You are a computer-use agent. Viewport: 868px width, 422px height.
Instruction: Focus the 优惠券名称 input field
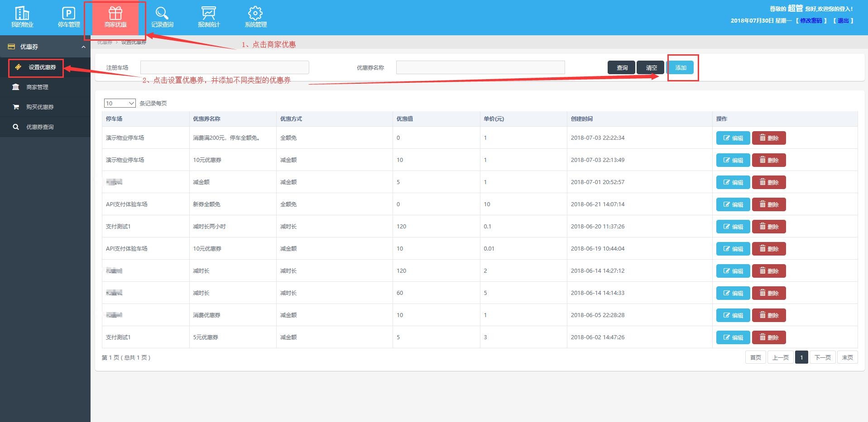(x=480, y=67)
